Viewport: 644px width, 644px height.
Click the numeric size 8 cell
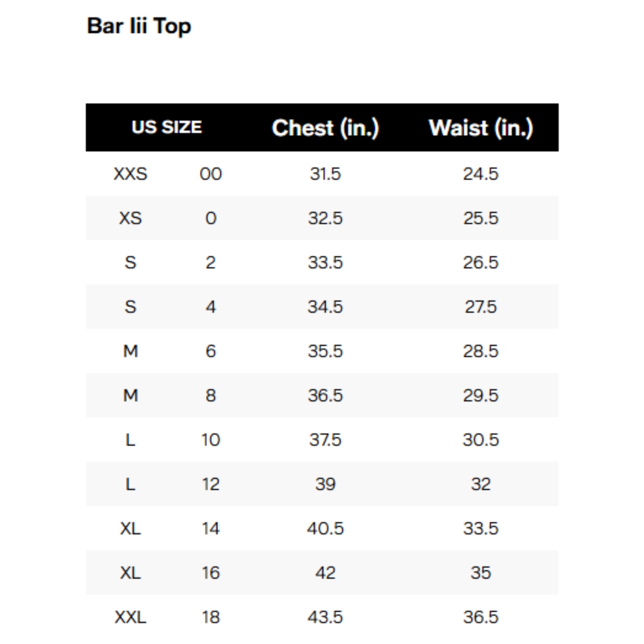click(211, 396)
